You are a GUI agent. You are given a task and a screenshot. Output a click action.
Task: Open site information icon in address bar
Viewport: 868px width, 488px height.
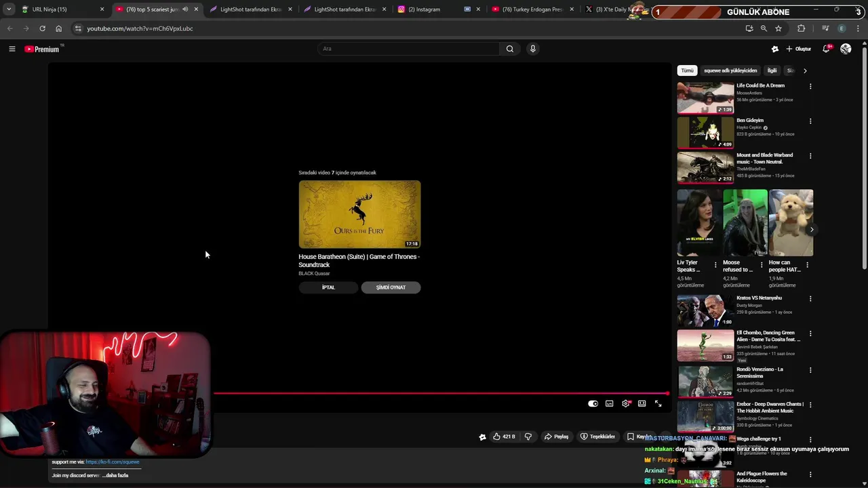pos(78,28)
